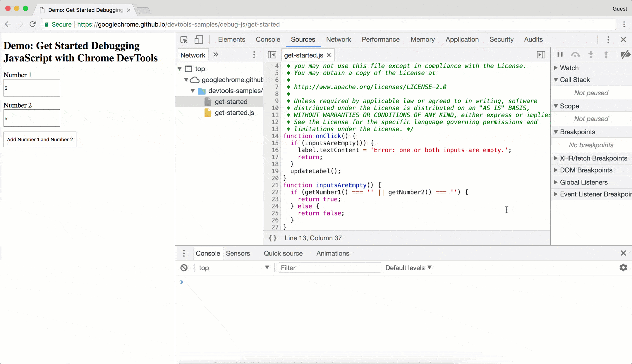Select get-started.js in the file tree
This screenshot has height=364, width=632.
(x=234, y=112)
